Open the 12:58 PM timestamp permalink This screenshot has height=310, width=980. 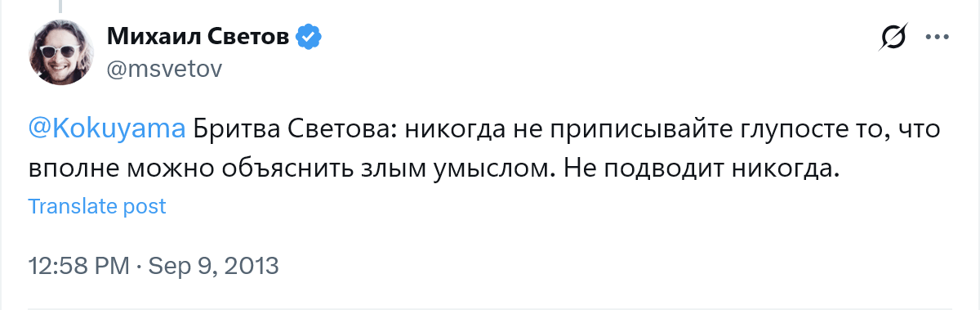point(78,266)
